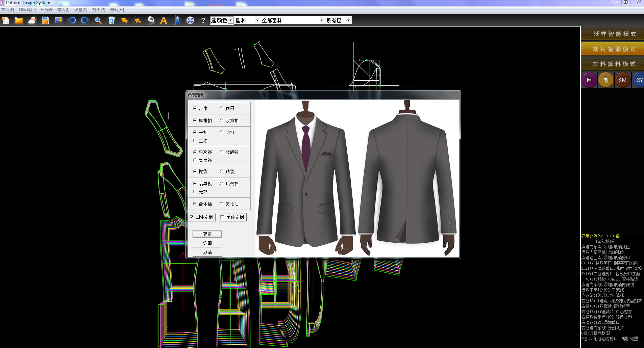Select the 双排扣 radio option
Viewport: 644px width, 348px height.
click(222, 121)
